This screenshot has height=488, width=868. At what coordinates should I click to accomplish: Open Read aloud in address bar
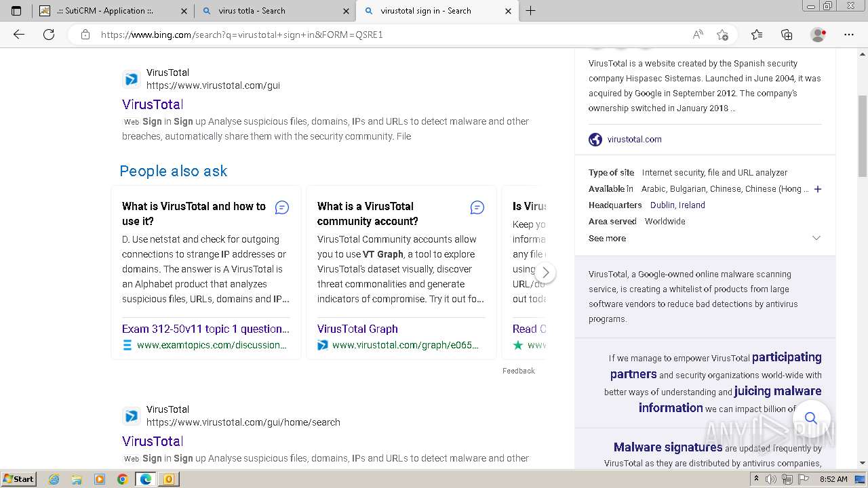(x=698, y=35)
